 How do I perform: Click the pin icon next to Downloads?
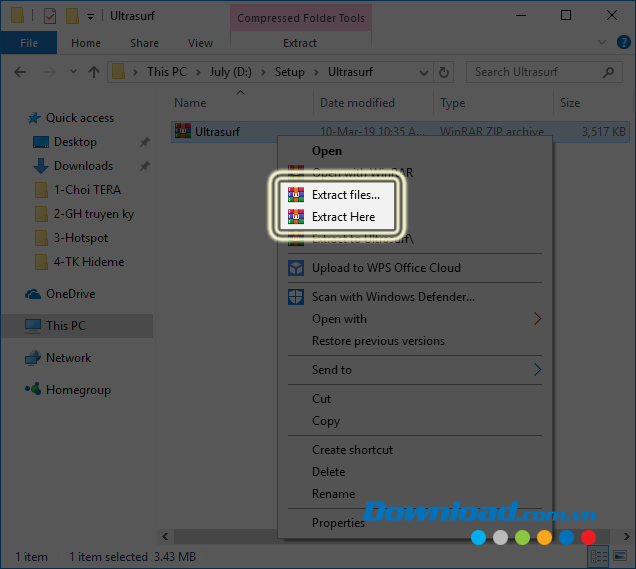145,166
